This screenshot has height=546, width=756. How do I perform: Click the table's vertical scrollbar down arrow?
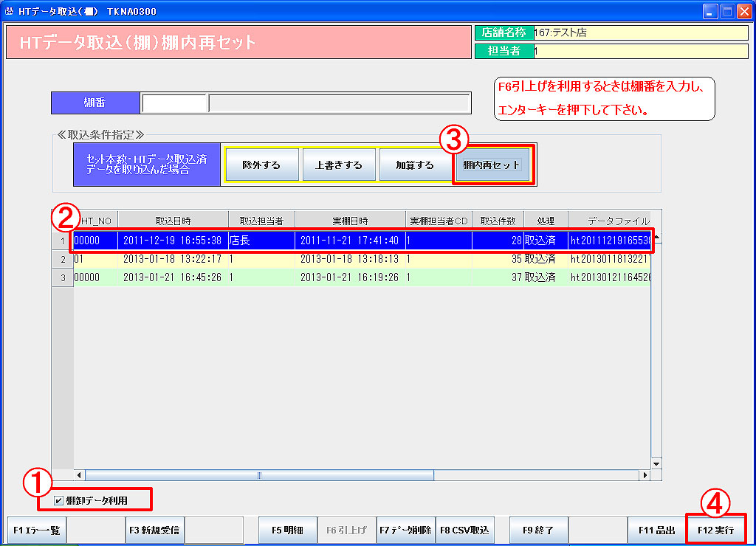[x=656, y=463]
